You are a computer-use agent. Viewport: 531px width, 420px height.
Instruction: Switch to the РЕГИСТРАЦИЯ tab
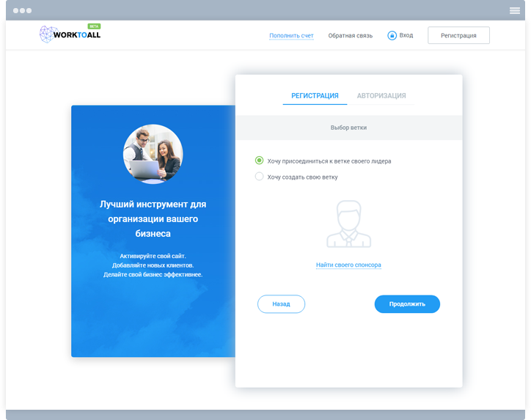(315, 96)
